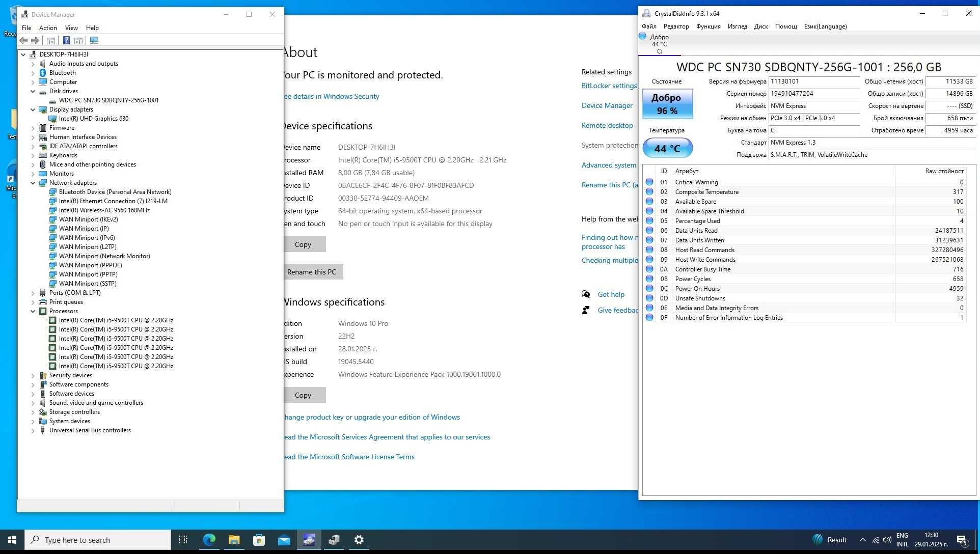Open File Explorer from taskbar

pos(234,540)
